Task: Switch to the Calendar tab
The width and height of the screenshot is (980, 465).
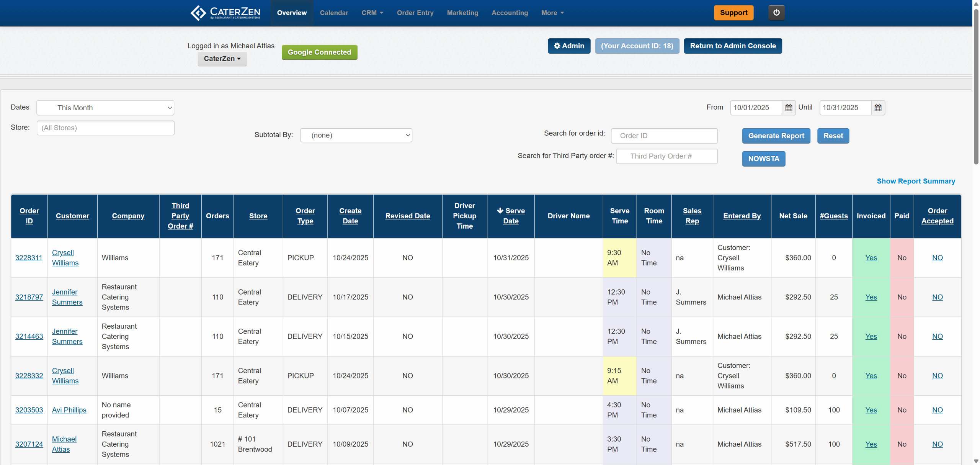Action: pos(334,13)
